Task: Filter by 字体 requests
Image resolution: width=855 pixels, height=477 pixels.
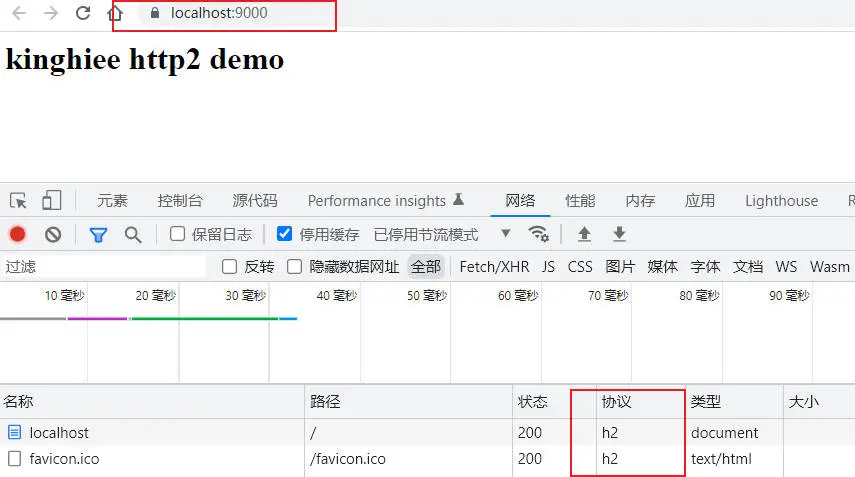Action: (x=705, y=267)
